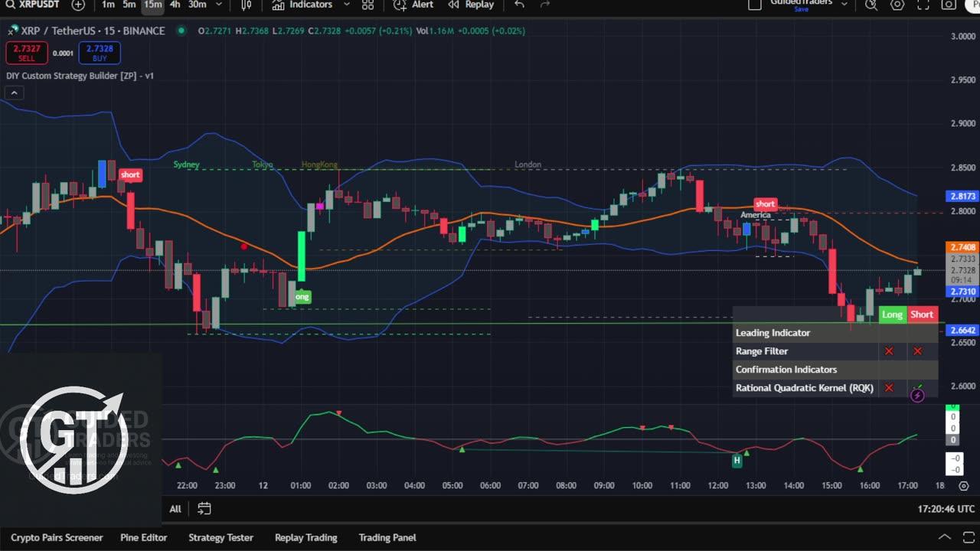The width and height of the screenshot is (980, 551).
Task: Toggle the green market status dot
Action: [x=181, y=31]
